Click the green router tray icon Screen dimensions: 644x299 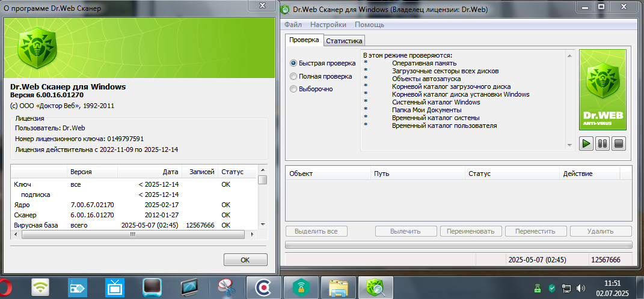[537, 288]
